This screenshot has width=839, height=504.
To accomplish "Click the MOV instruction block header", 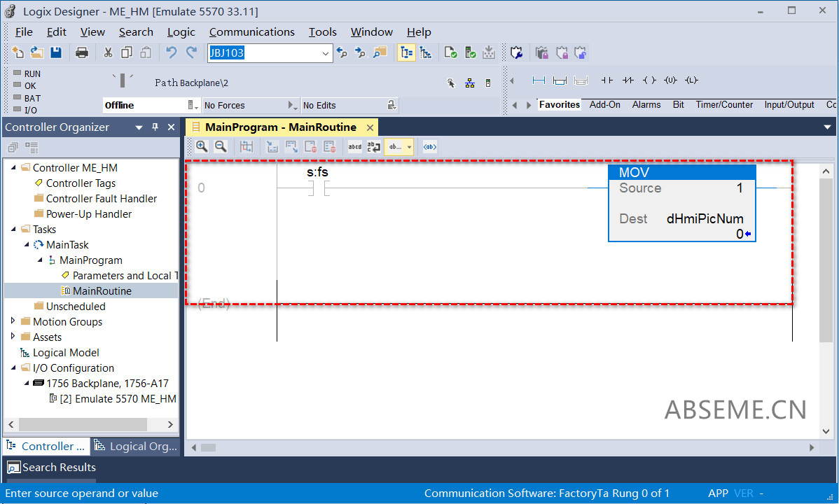I will 681,173.
